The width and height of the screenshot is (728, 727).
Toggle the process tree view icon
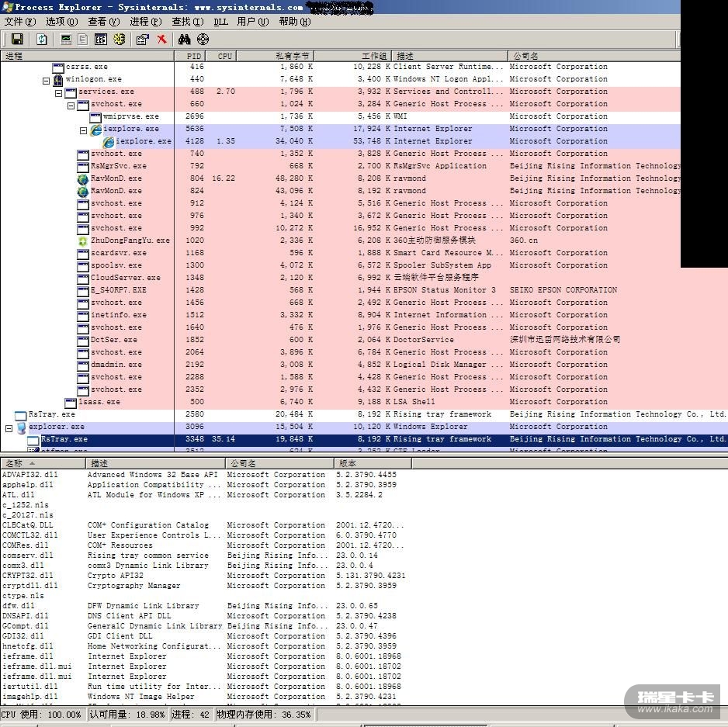tap(82, 40)
